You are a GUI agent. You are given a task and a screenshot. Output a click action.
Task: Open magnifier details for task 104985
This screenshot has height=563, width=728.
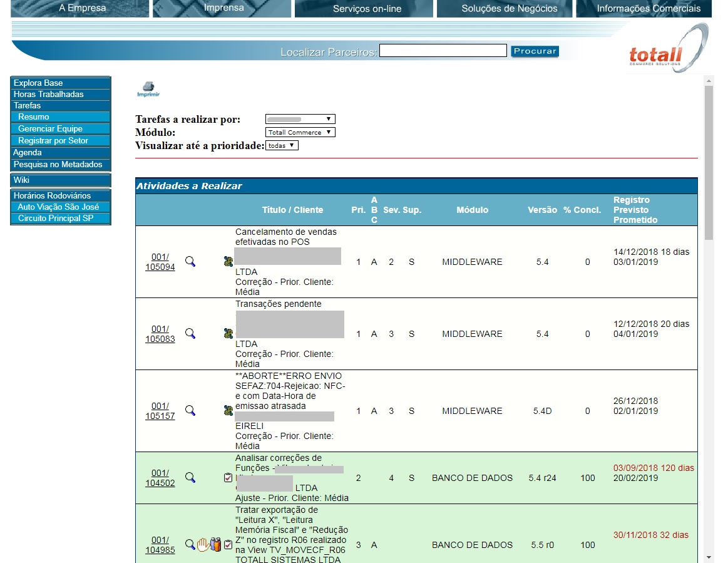pyautogui.click(x=190, y=544)
